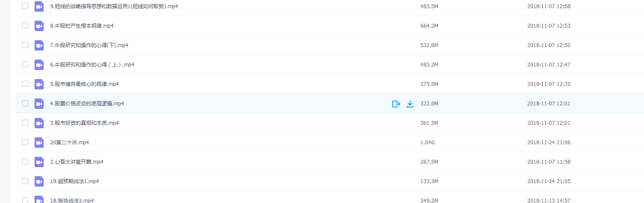This screenshot has height=203, width=644.
Task: Select checkbox of 2.心吾大讲堂开篇.mp4
Action: coord(25,162)
